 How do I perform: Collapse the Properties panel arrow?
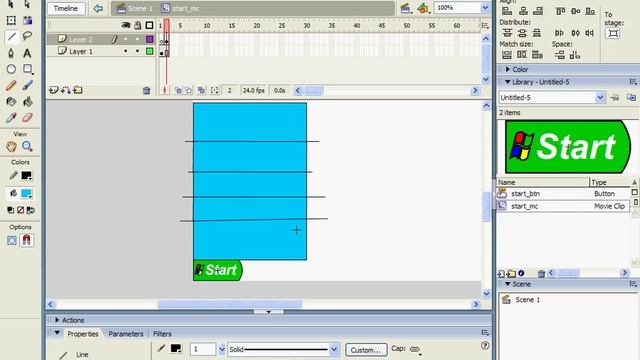click(57, 333)
